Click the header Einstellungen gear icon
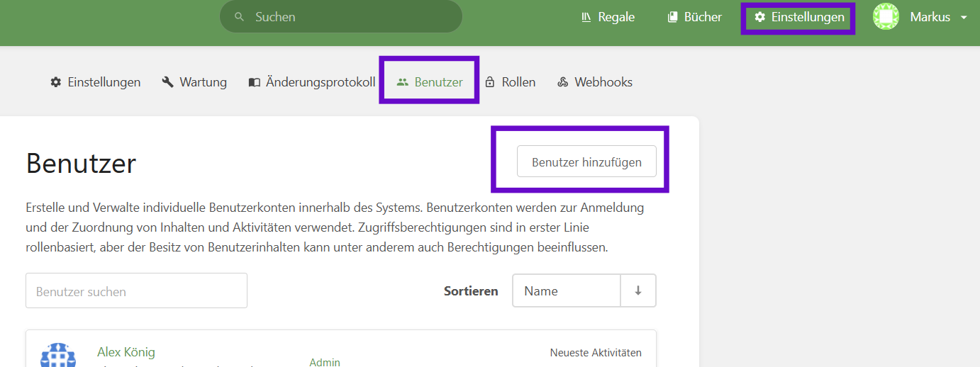This screenshot has width=980, height=367. pos(760,17)
